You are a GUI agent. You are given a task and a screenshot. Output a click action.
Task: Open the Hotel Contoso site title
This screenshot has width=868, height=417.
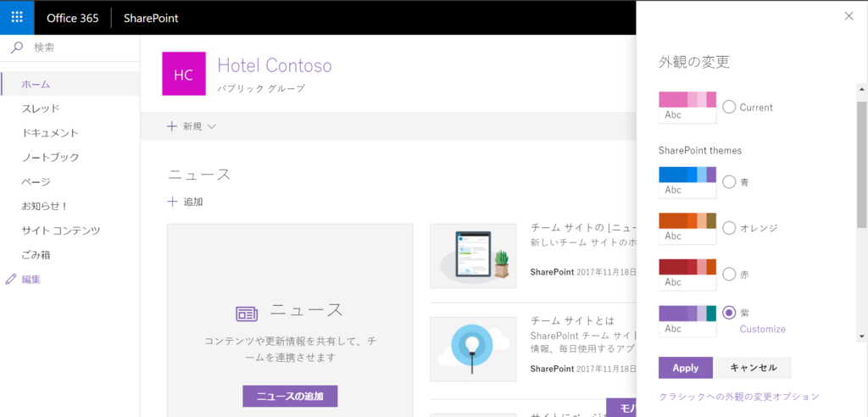[275, 65]
